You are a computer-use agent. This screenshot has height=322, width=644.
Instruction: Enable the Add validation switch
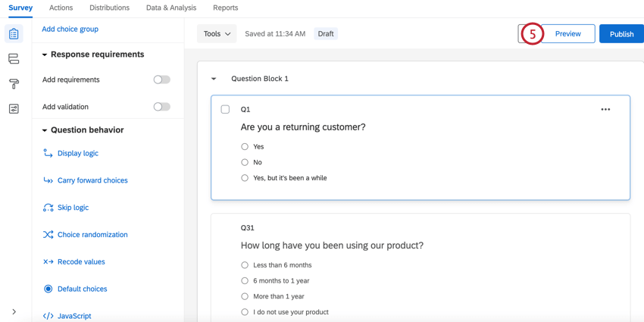click(x=161, y=107)
